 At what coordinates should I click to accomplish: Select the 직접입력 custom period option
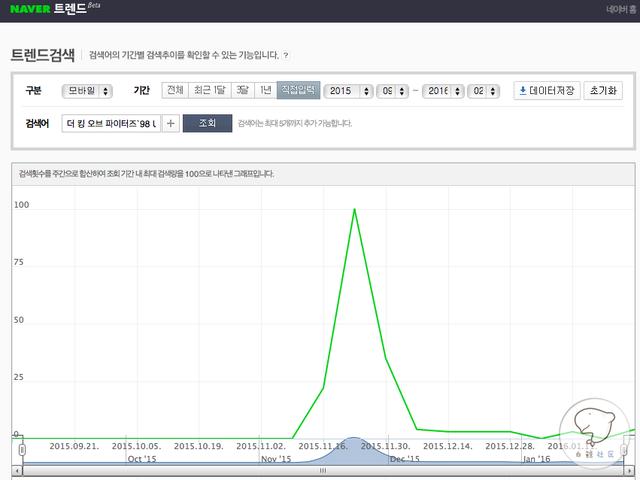[297, 90]
